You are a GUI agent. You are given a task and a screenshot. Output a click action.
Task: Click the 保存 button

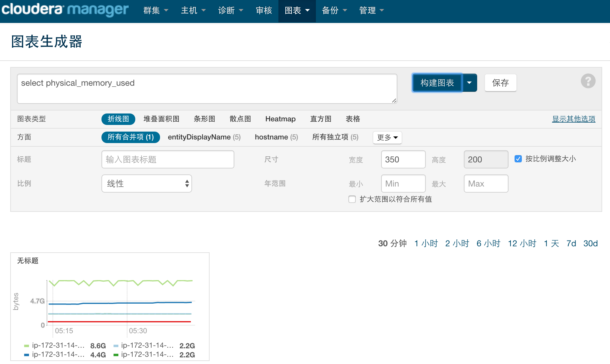500,83
